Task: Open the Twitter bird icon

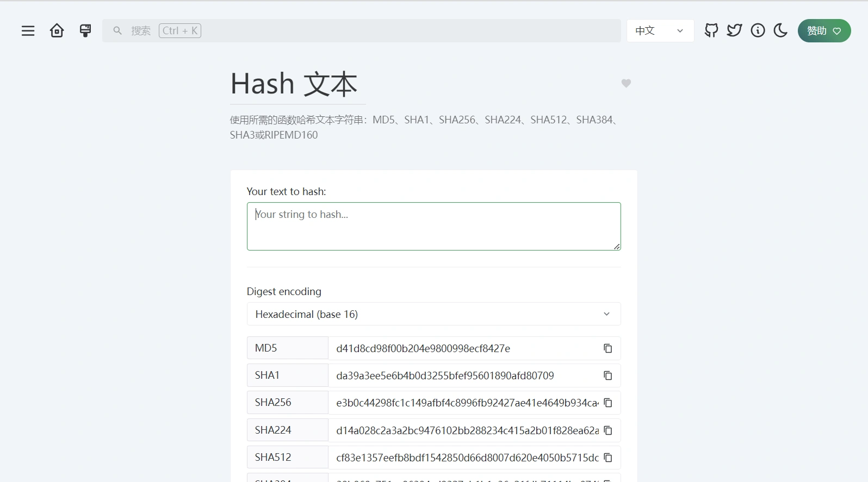Action: (734, 31)
